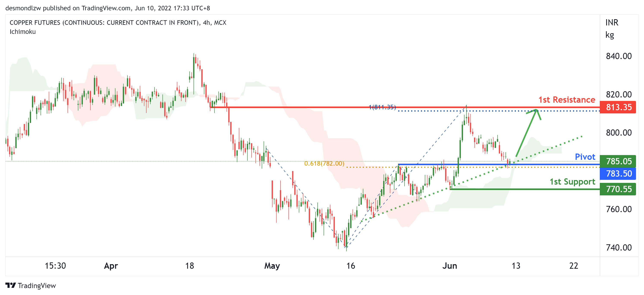Click the 820.00 price axis value

coord(619,94)
